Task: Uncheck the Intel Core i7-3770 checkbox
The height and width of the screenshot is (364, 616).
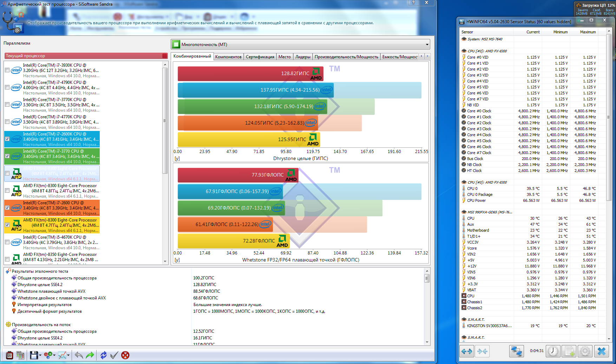Action: (7, 156)
